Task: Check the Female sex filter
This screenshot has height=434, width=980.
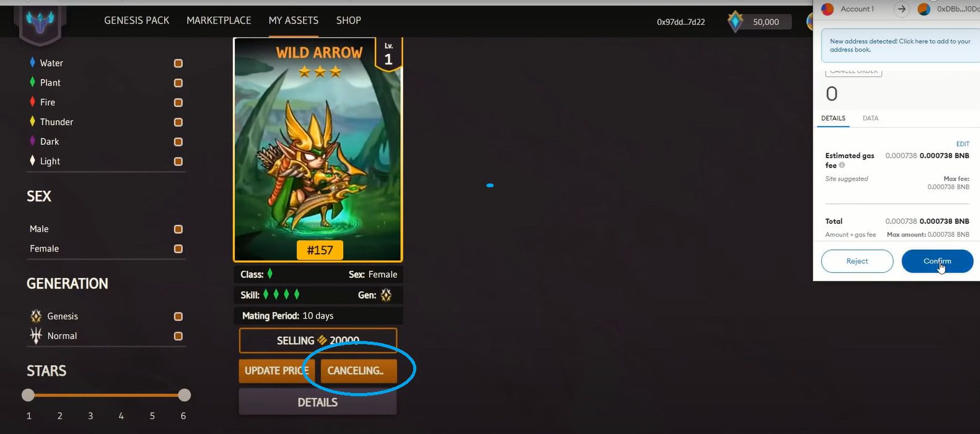Action: (x=178, y=249)
